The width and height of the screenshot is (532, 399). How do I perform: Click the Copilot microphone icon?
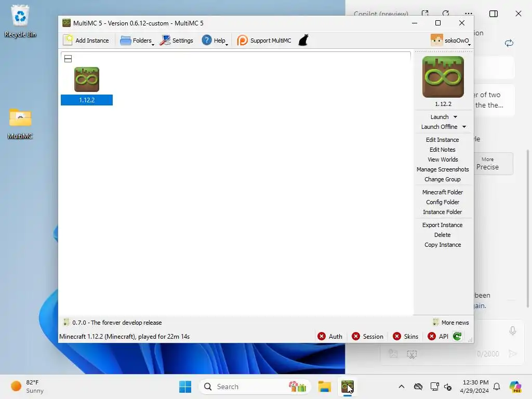(x=513, y=330)
